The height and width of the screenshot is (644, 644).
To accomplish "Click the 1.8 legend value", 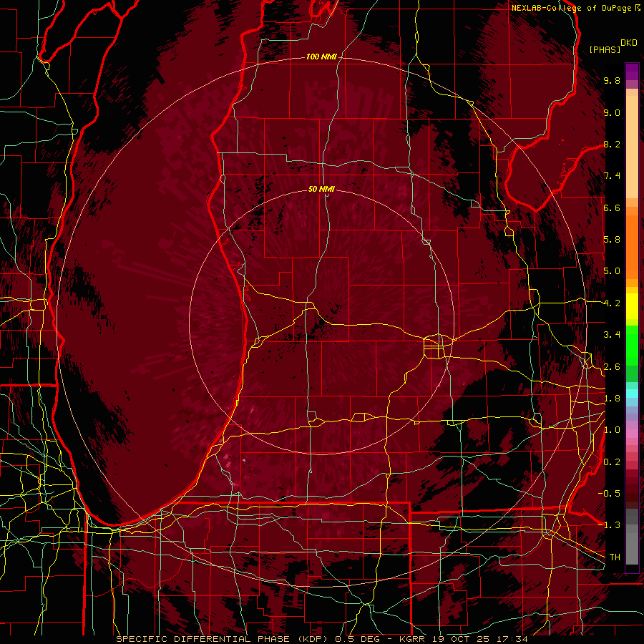I will pos(612,399).
